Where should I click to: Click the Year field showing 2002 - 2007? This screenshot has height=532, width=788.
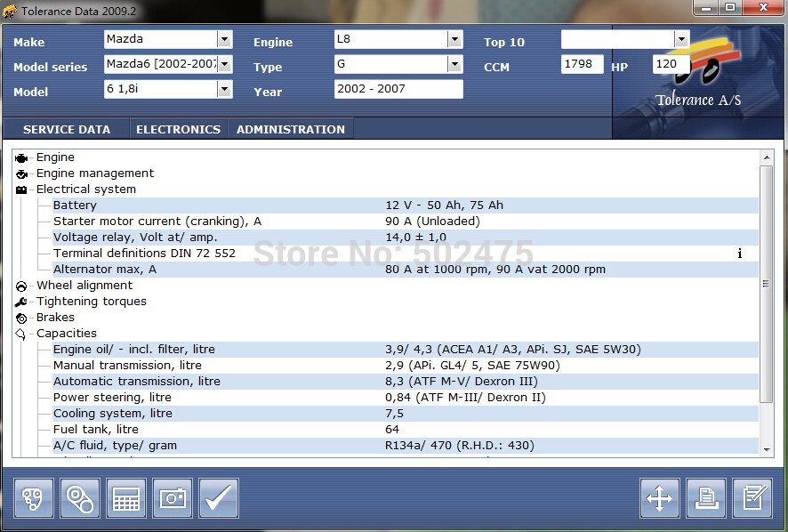pos(398,89)
